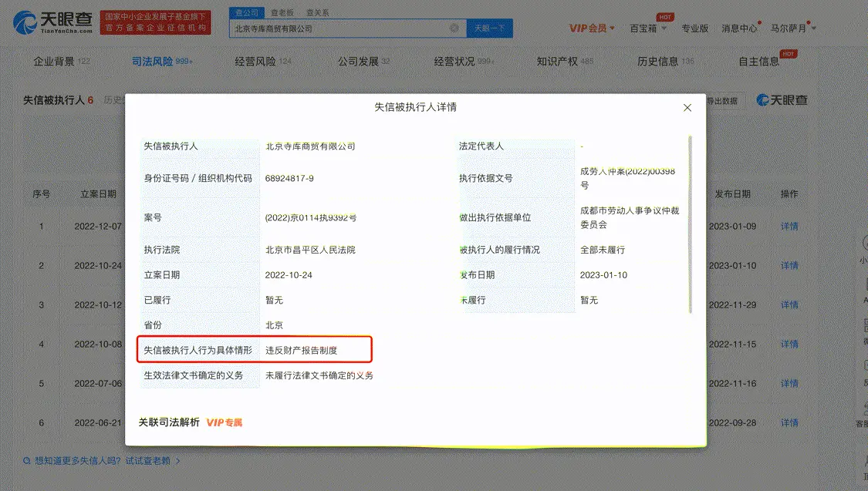
Task: Click the 天眼查 watermark logo near the dialog
Action: tap(781, 100)
